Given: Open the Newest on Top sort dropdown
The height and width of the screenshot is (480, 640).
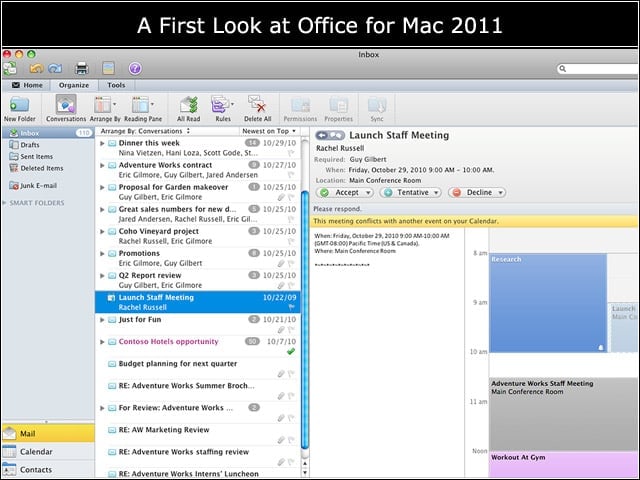Looking at the screenshot, I should pyautogui.click(x=269, y=131).
